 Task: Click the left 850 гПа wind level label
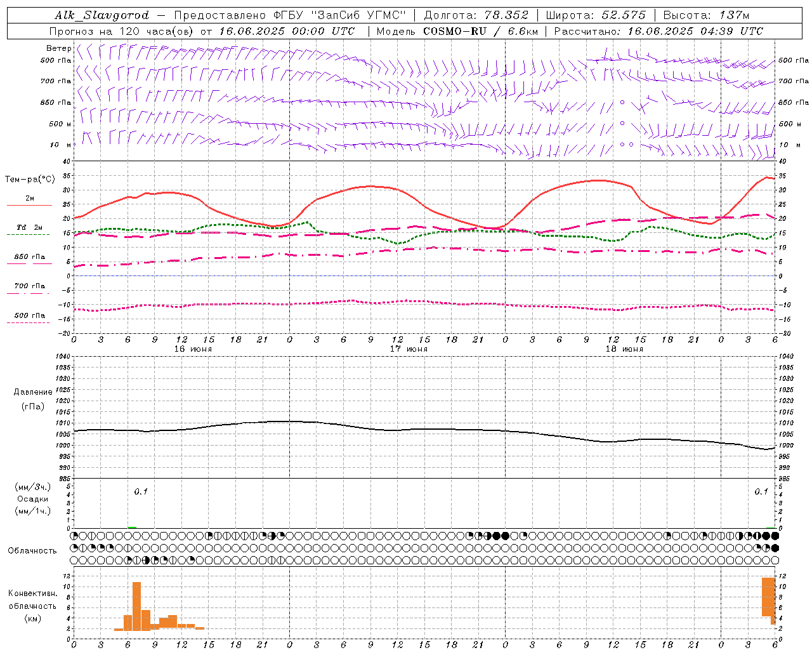[56, 102]
